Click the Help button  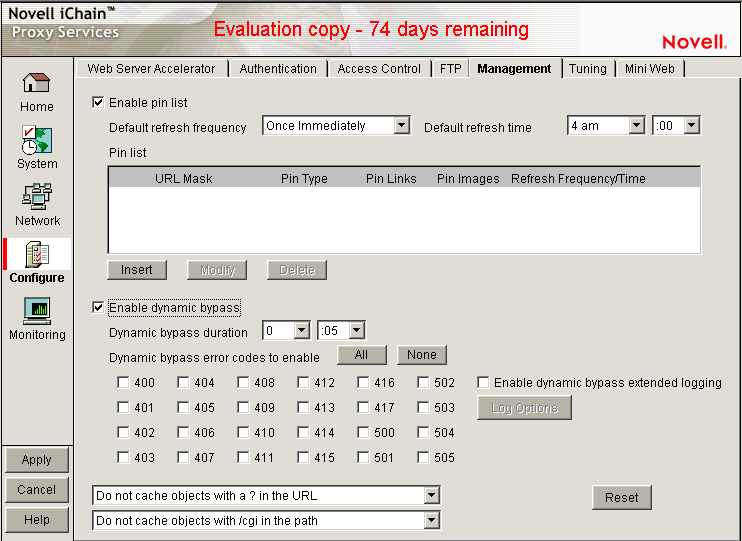(37, 519)
